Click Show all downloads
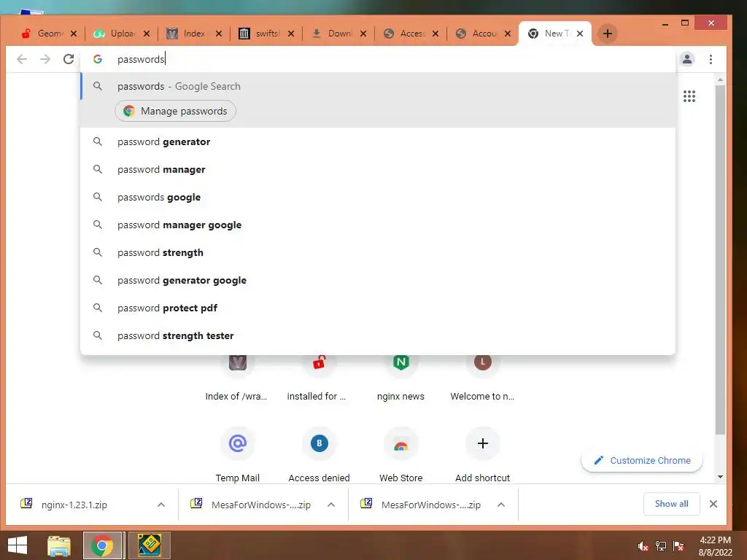 671,504
